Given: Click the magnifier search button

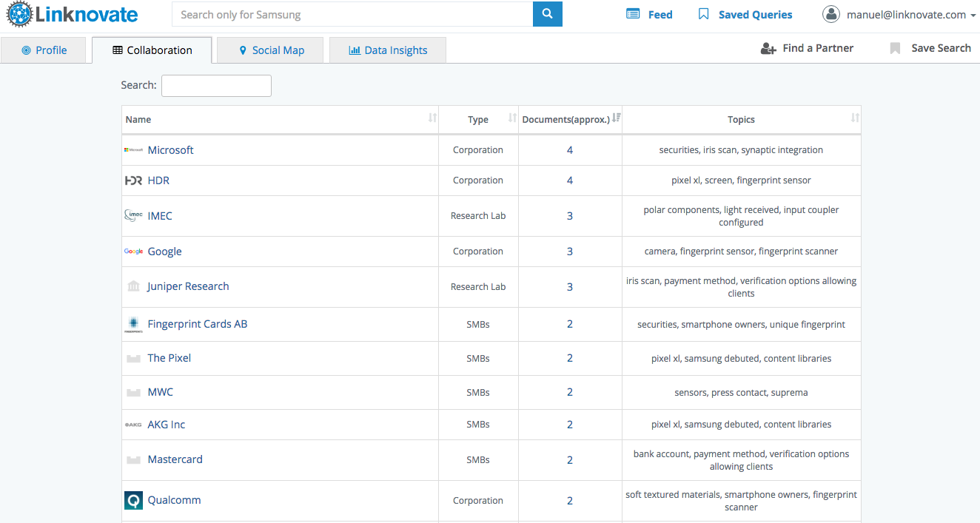Looking at the screenshot, I should pos(547,14).
